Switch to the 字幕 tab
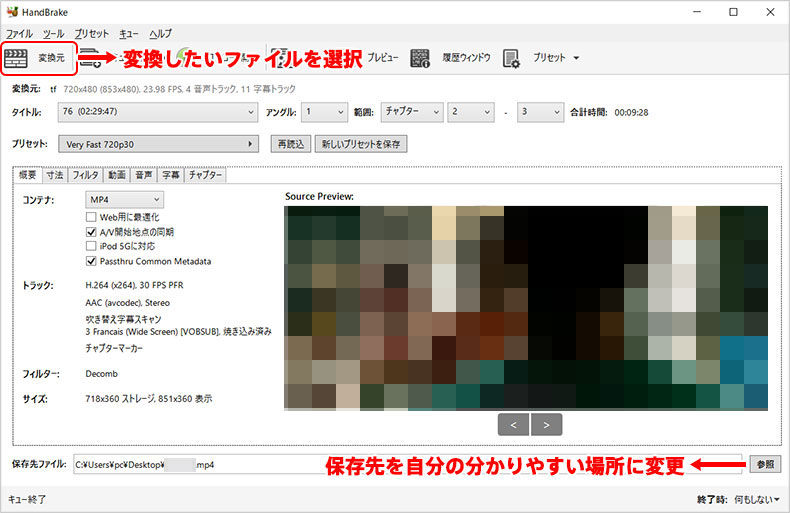 click(x=171, y=175)
